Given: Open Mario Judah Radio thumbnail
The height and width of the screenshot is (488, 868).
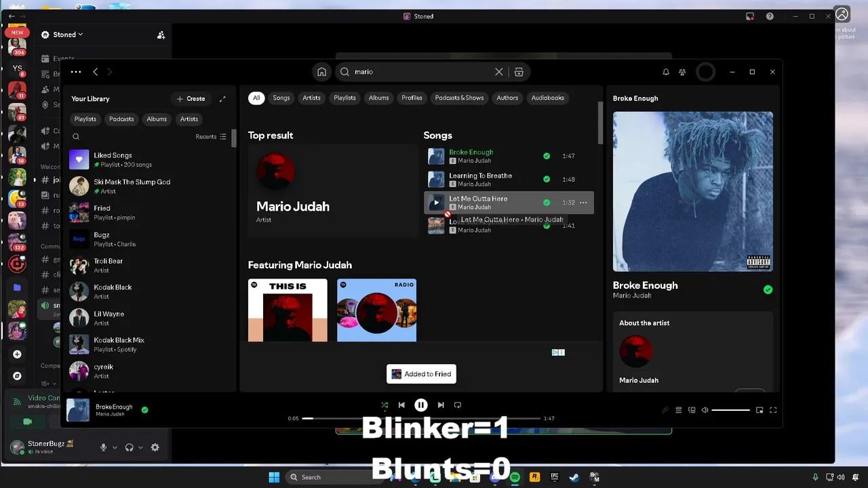Looking at the screenshot, I should (376, 310).
